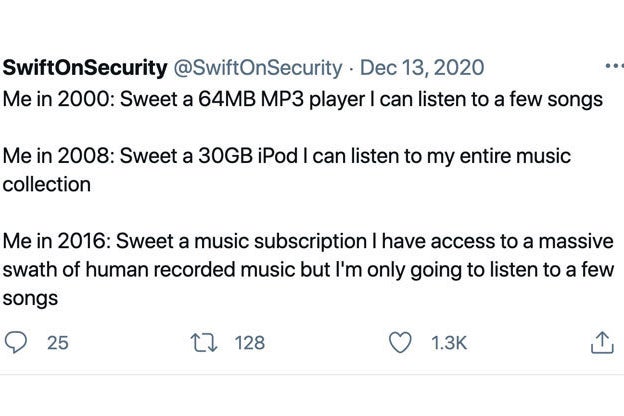The image size is (624, 416).
Task: Click the reply count 25
Action: pyautogui.click(x=58, y=343)
